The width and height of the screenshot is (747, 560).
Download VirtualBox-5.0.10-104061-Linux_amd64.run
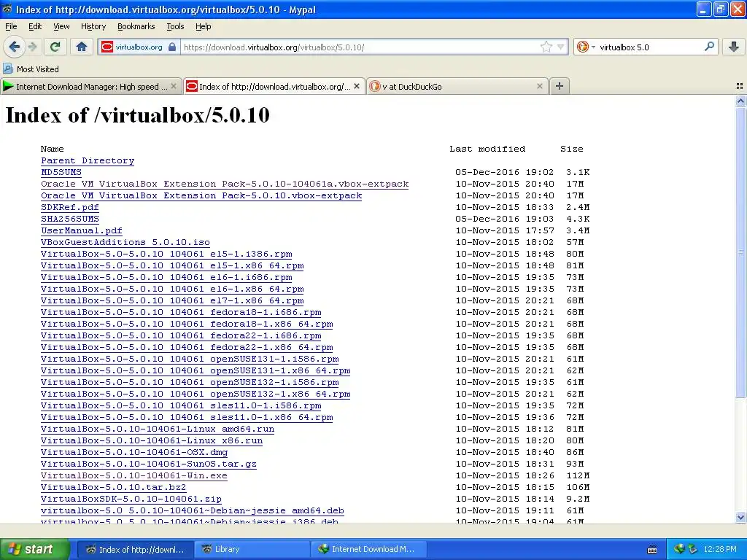point(158,429)
